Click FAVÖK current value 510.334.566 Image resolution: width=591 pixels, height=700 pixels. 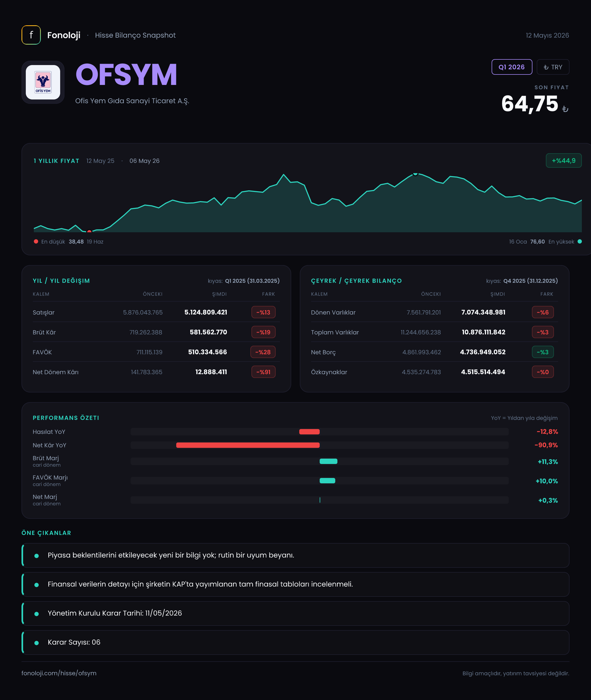click(x=207, y=352)
